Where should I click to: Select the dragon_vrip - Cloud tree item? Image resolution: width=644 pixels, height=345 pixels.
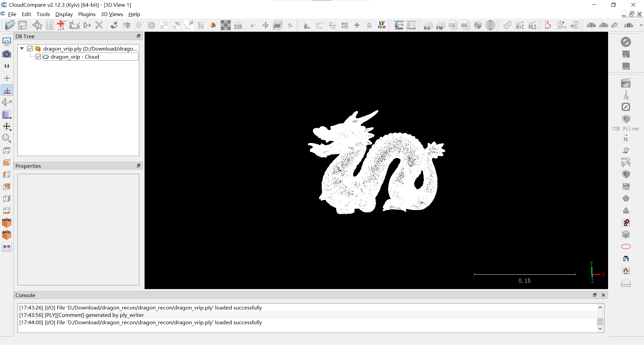(x=75, y=57)
